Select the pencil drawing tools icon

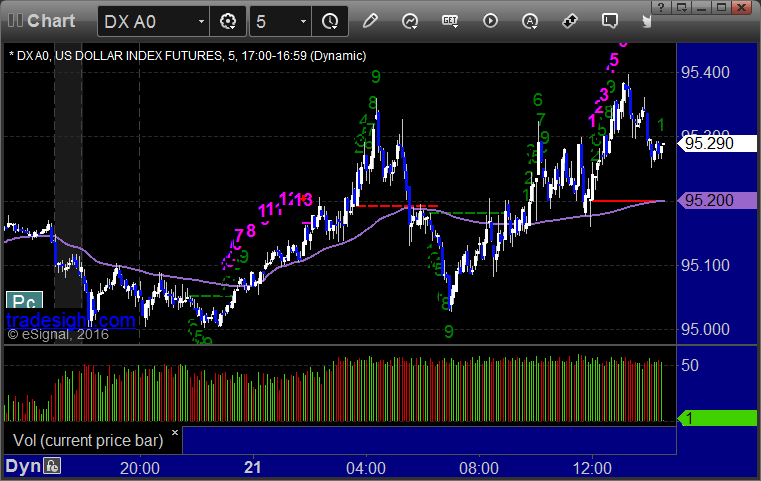(x=370, y=21)
